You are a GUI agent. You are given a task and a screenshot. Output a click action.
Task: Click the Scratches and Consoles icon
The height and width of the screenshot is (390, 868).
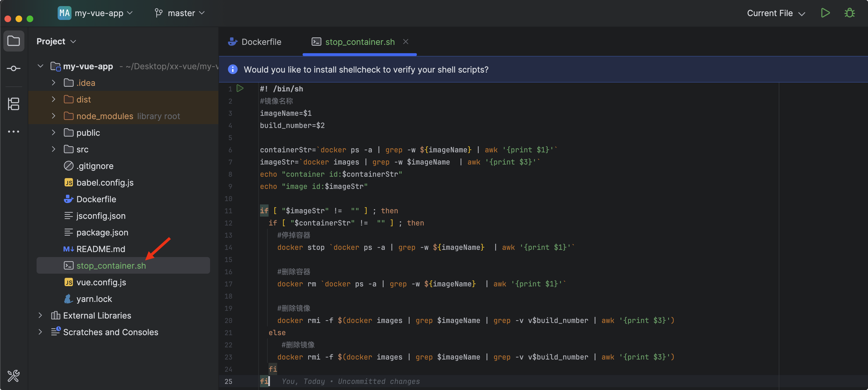[56, 331]
